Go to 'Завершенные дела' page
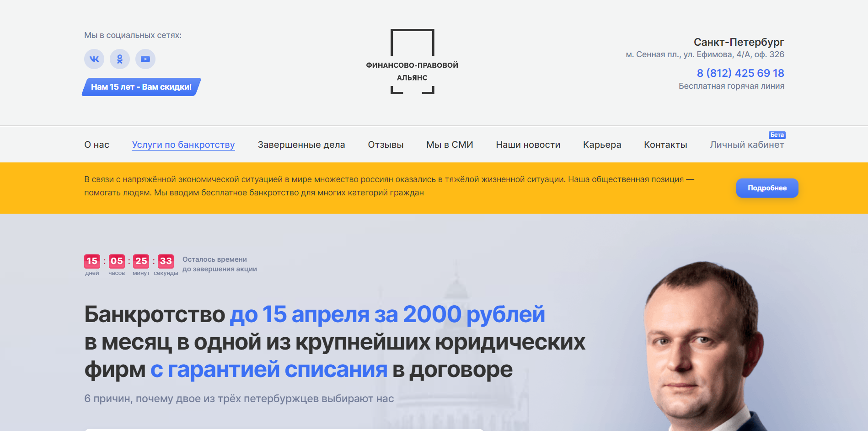 pos(301,145)
